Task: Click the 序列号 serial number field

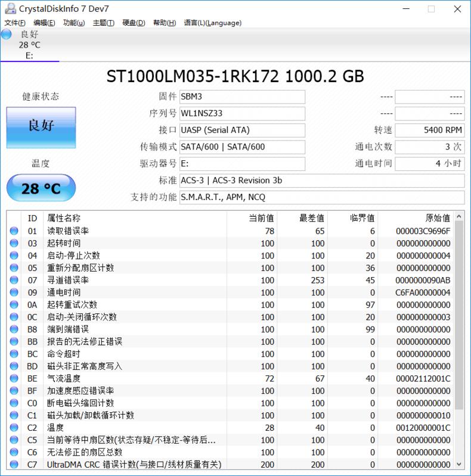Action: pyautogui.click(x=242, y=113)
